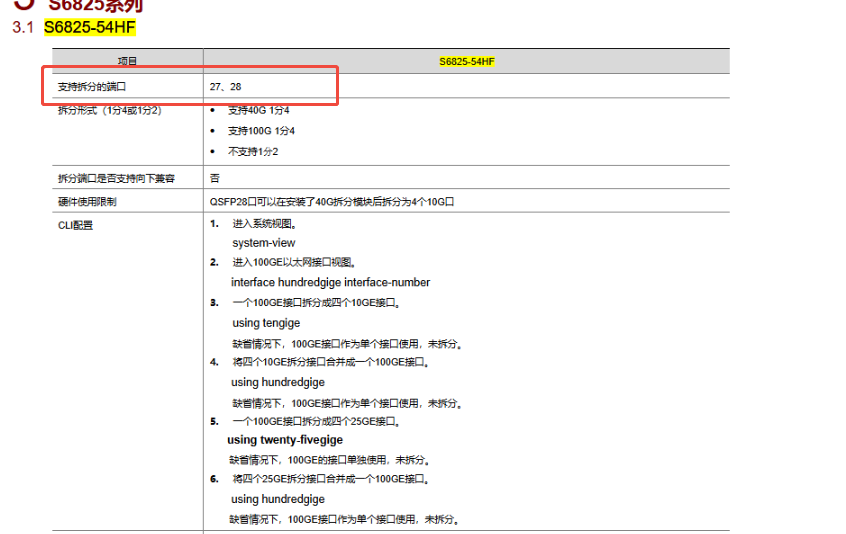Click step 4 merging four 10GE interfaces
The image size is (846, 534).
point(331,362)
